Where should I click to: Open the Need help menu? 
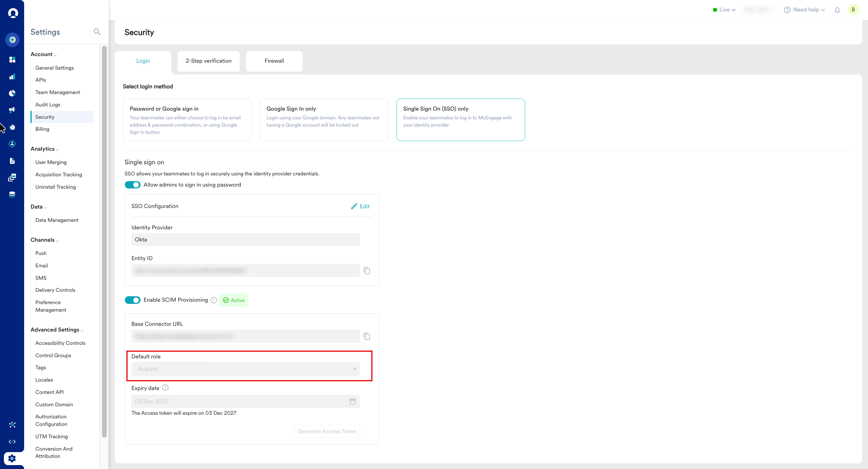coord(805,10)
